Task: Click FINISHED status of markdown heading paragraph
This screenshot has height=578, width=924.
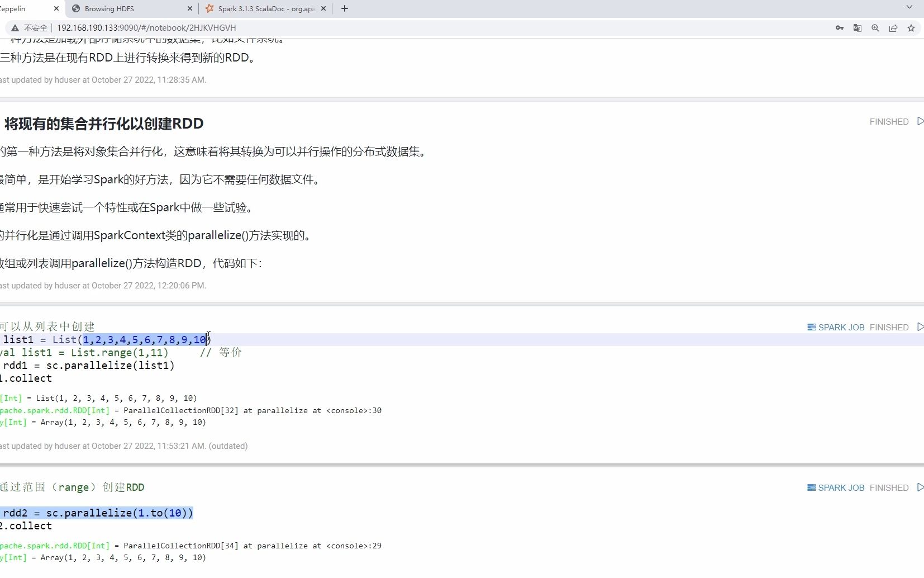Action: tap(889, 122)
